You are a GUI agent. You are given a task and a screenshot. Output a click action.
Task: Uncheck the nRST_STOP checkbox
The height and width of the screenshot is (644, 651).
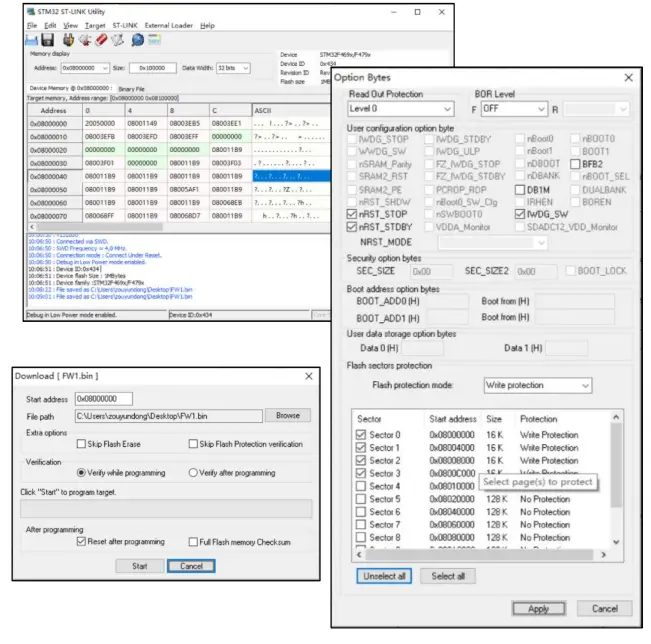352,214
